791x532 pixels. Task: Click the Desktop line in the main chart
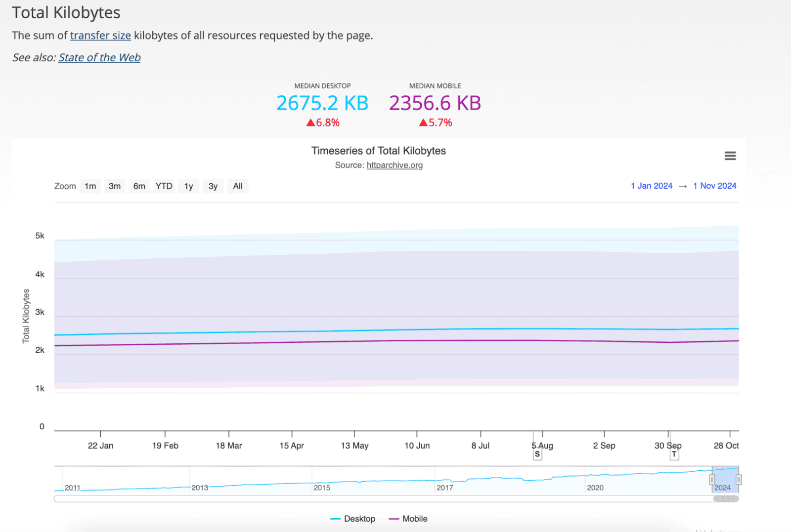click(x=395, y=329)
